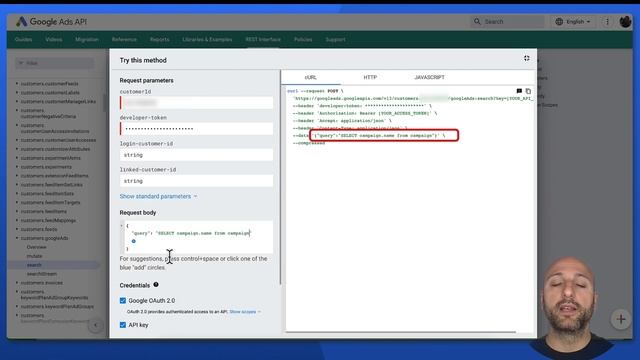This screenshot has width=640, height=360.
Task: Click the customerId input field
Action: point(196,103)
